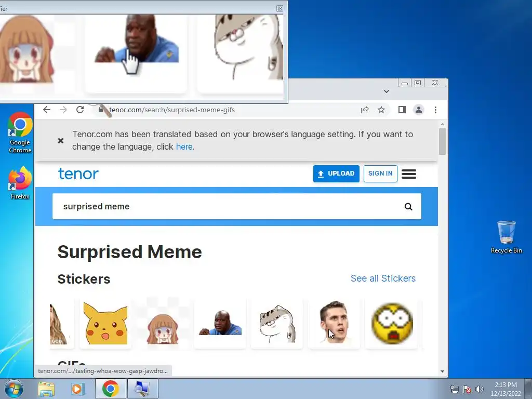Click the 'Surprised Meme' heading
This screenshot has width=532, height=399.
point(129,252)
